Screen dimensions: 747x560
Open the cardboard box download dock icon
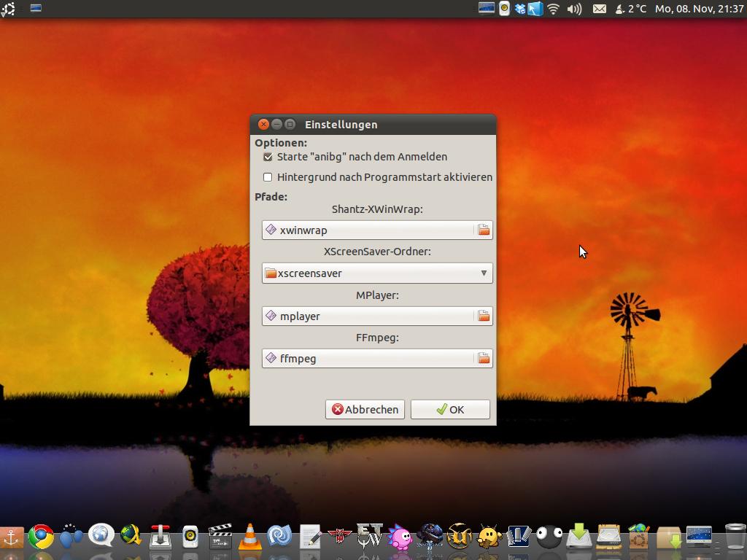point(669,537)
